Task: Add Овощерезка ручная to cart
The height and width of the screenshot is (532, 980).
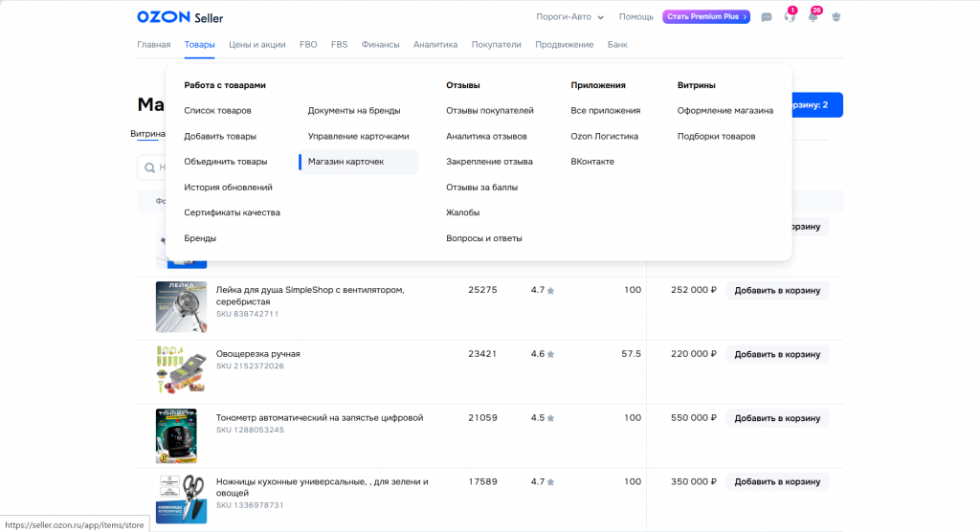Action: click(777, 354)
